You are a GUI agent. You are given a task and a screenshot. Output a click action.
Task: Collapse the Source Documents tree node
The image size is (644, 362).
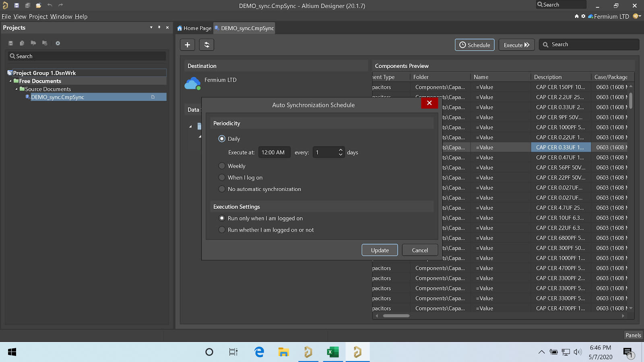pos(17,89)
